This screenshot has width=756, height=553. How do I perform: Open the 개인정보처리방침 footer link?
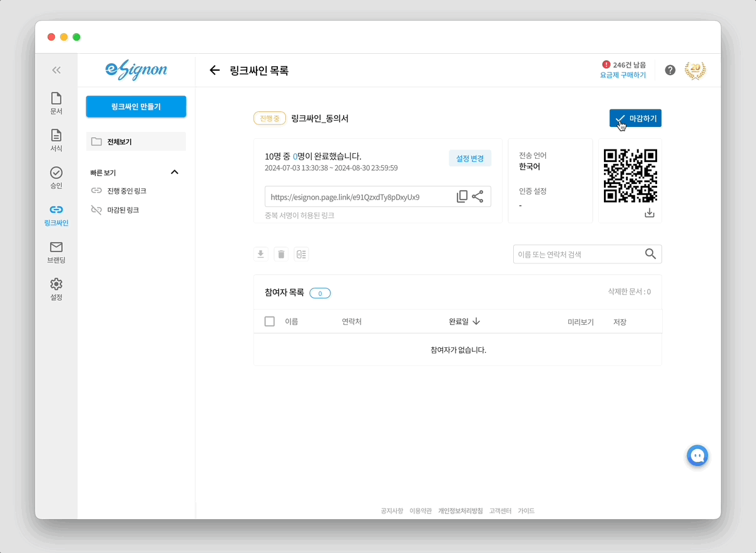tap(461, 511)
